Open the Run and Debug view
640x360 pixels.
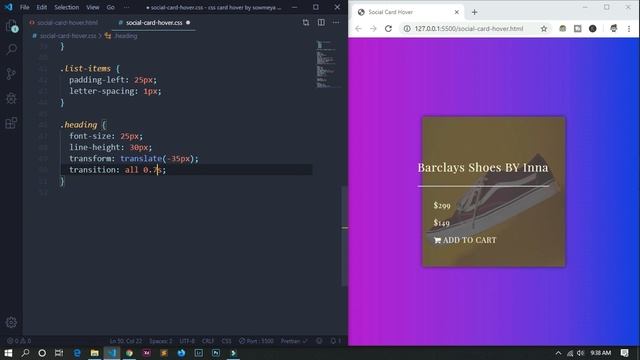(11, 98)
